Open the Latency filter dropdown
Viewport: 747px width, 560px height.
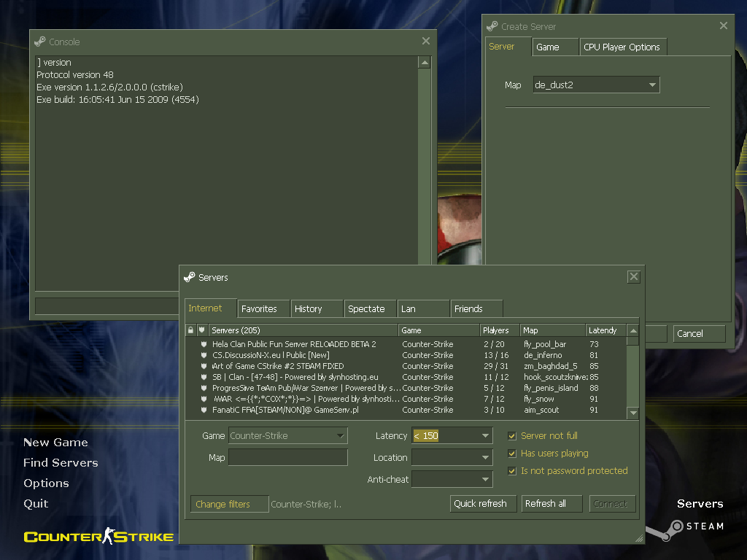coord(452,436)
